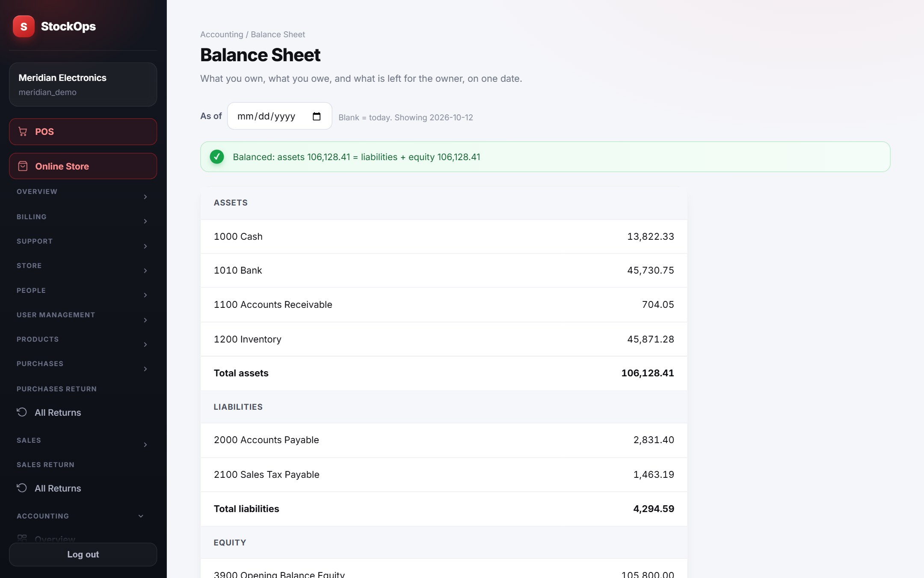924x578 pixels.
Task: Open POS via its cart icon
Action: point(23,131)
